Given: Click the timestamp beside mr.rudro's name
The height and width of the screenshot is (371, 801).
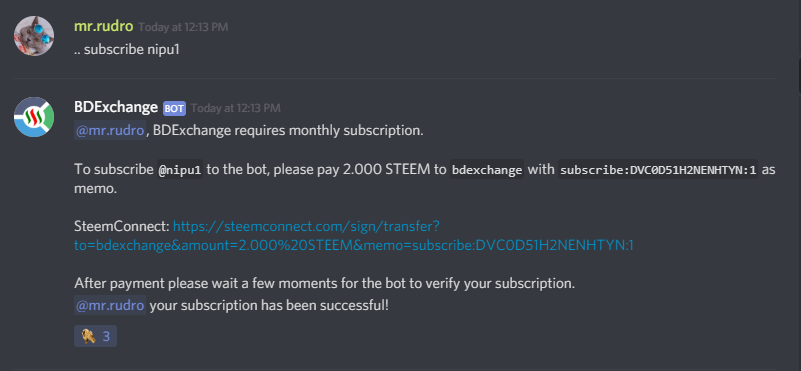Looking at the screenshot, I should click(183, 27).
